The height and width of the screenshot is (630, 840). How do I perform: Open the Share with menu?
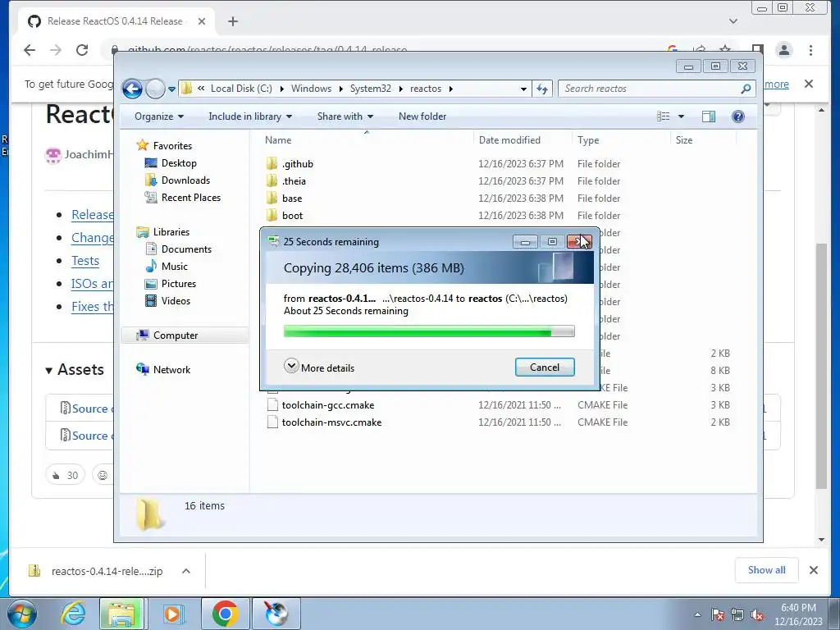[x=345, y=116]
